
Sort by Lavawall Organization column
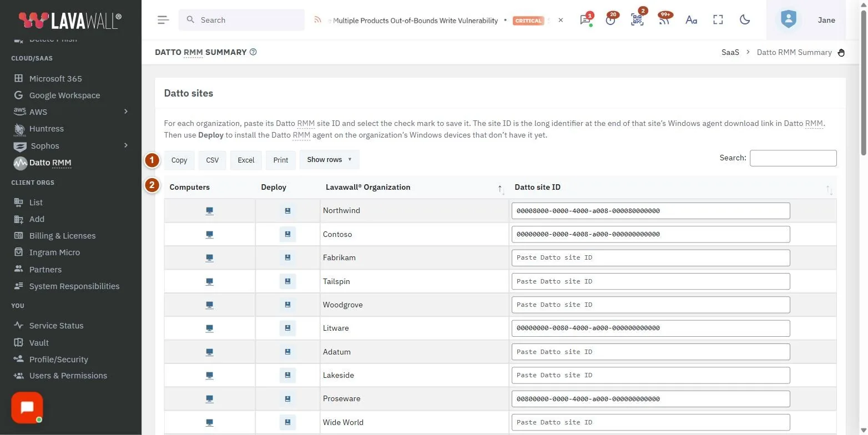[415, 188]
